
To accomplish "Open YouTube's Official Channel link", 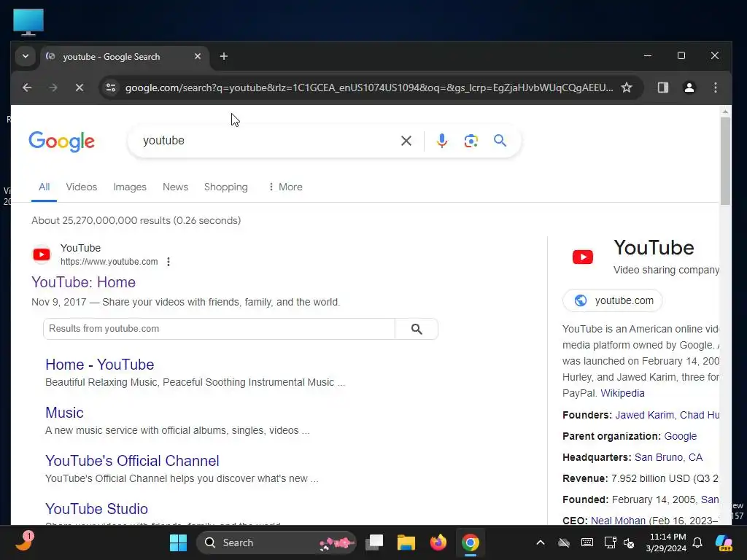I will point(132,461).
